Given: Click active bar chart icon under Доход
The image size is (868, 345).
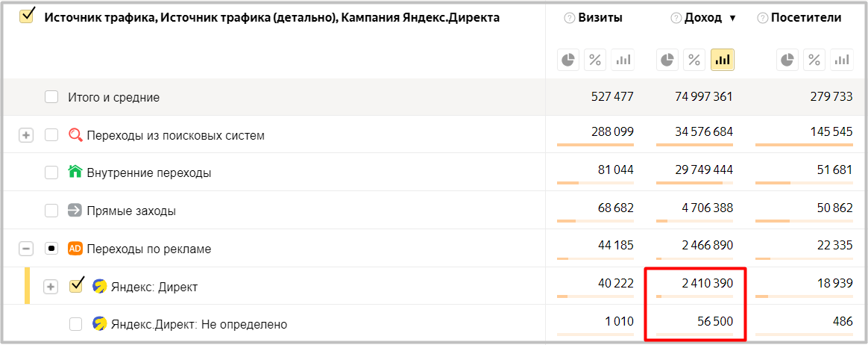Looking at the screenshot, I should tap(722, 60).
